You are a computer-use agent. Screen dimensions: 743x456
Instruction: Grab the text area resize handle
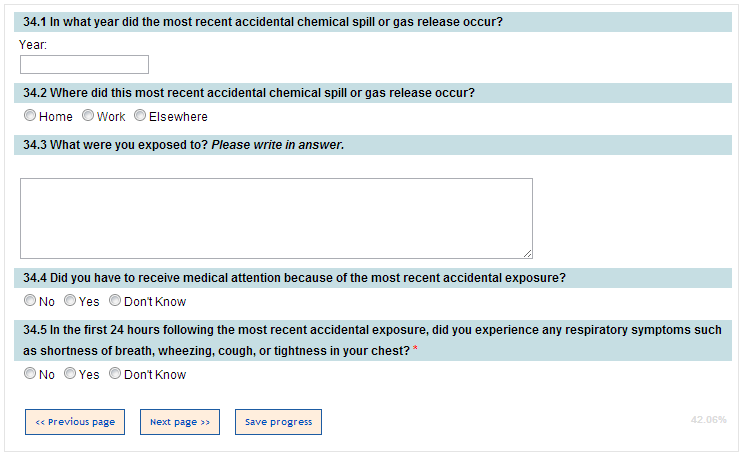pyautogui.click(x=527, y=253)
